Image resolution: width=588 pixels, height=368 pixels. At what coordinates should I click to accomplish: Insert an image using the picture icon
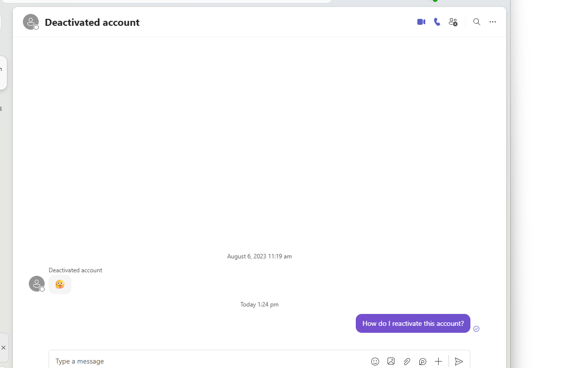point(391,361)
